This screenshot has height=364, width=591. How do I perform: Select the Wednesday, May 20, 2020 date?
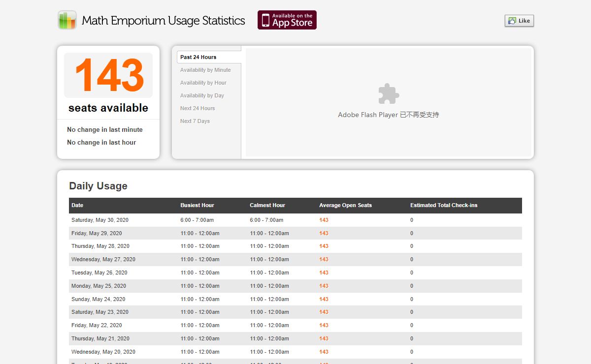pos(103,352)
